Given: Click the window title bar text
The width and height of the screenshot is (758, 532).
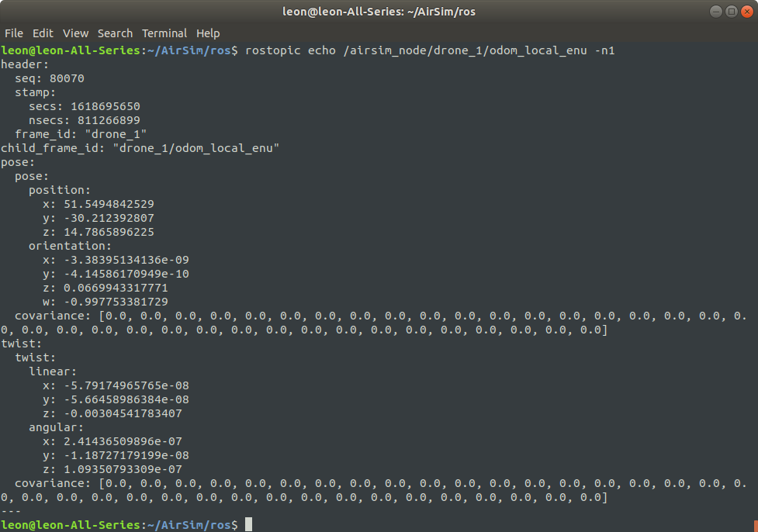Looking at the screenshot, I should pyautogui.click(x=379, y=12).
